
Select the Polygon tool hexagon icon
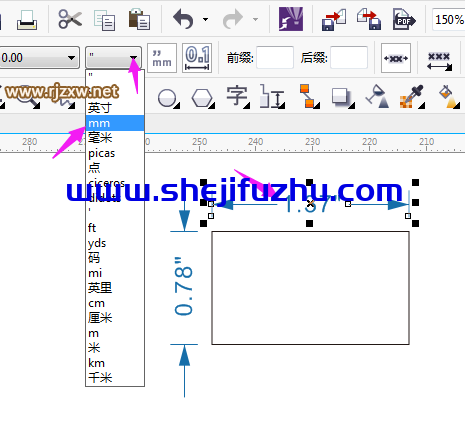coord(203,98)
